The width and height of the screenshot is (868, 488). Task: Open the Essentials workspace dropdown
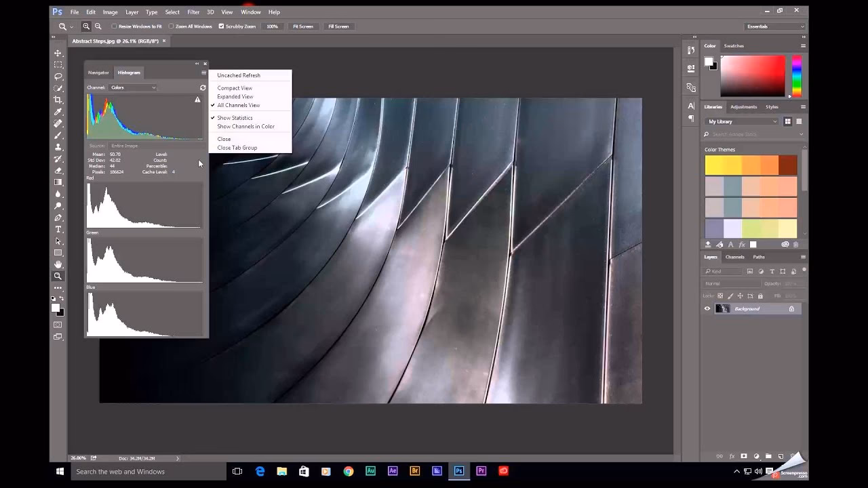click(774, 26)
